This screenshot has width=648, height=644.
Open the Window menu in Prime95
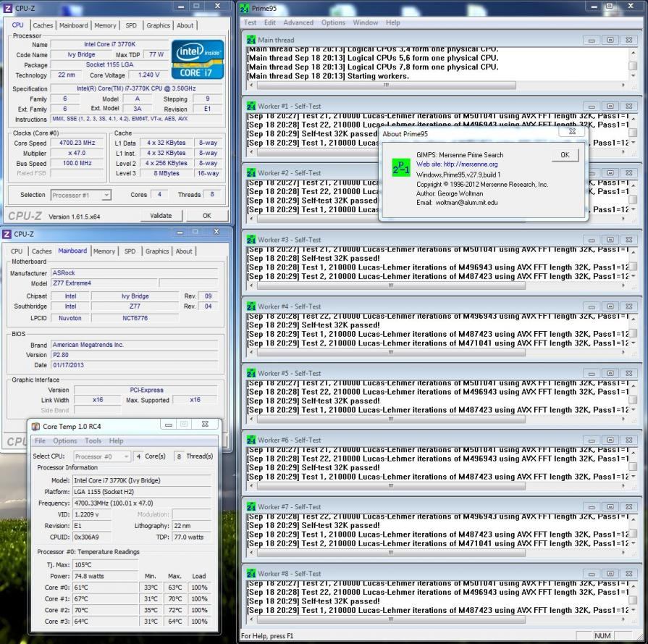click(366, 22)
